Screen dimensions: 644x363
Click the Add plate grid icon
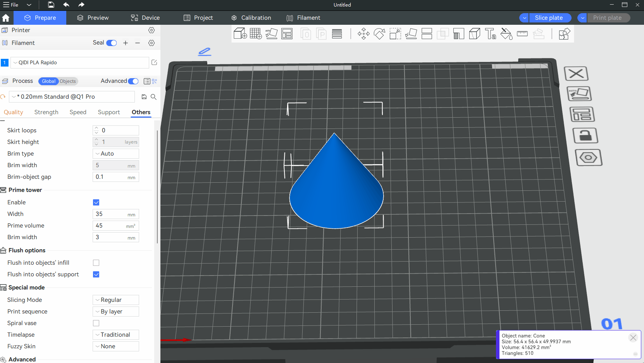click(x=256, y=34)
